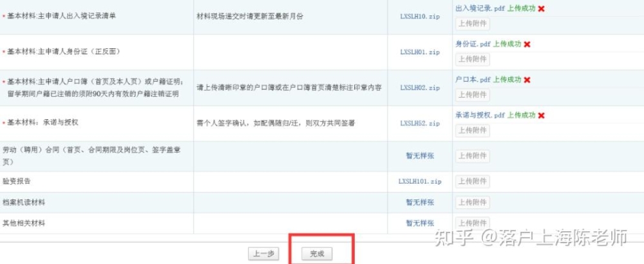
Task: Click 上传附件 under 身份证.pdf
Action: [x=472, y=59]
